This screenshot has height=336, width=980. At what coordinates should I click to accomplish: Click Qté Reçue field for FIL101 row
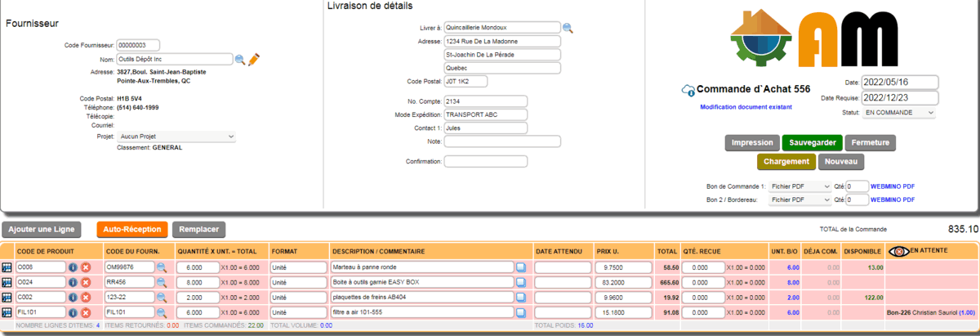pyautogui.click(x=702, y=311)
